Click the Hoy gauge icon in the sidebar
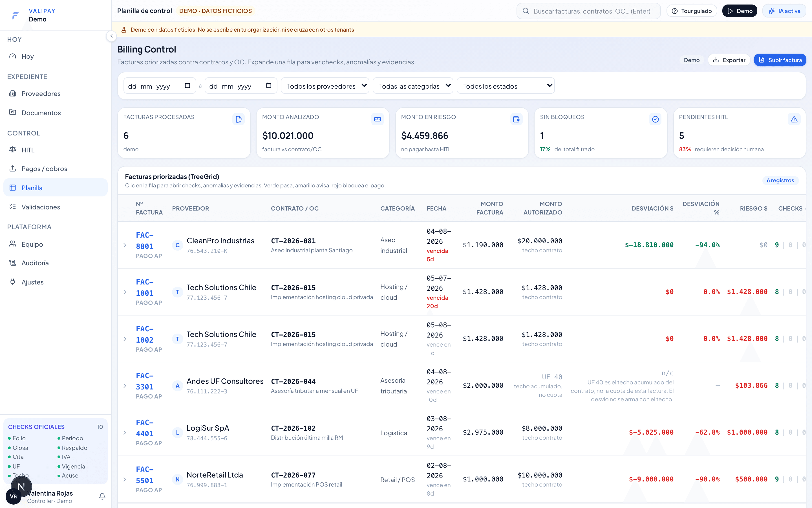The image size is (812, 508). pyautogui.click(x=13, y=56)
